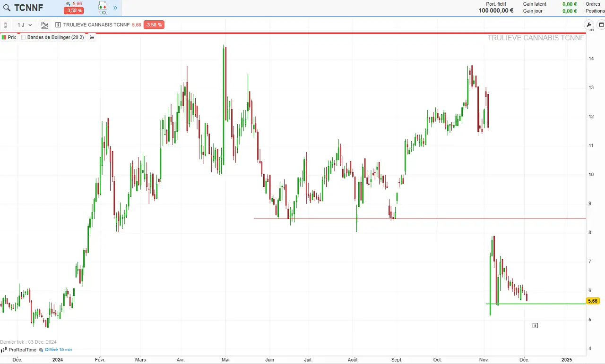
Task: Click the Nov. date axis label
Action: (x=484, y=360)
